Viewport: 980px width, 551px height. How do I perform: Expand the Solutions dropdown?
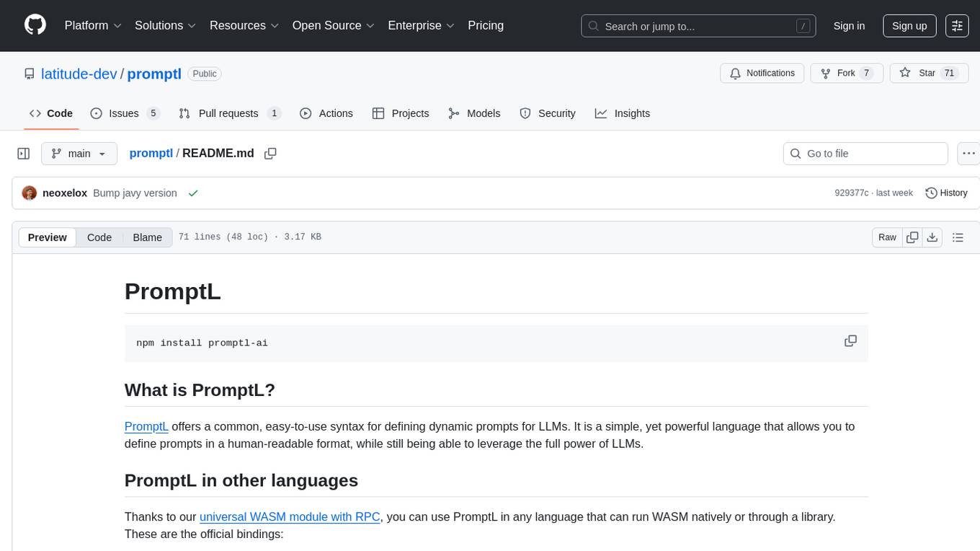point(166,25)
